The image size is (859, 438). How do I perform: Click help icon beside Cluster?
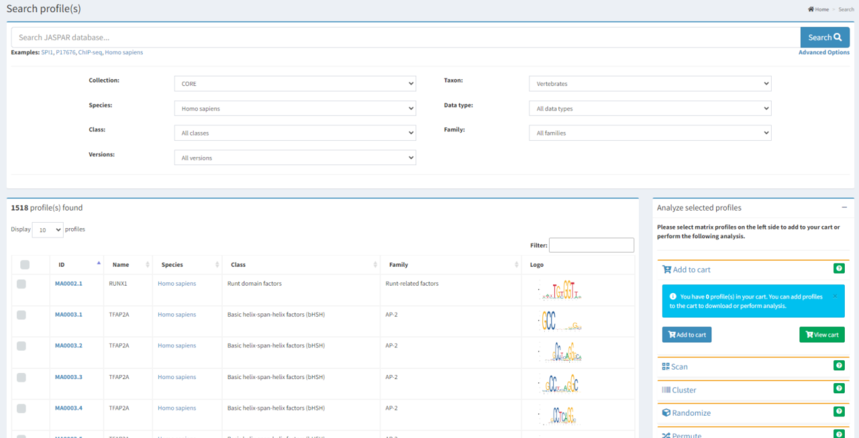839,388
